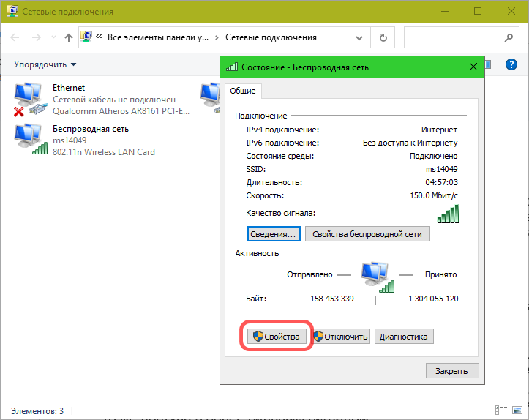Switch to details list view icon
Image resolution: width=529 pixels, height=420 pixels.
tap(501, 410)
